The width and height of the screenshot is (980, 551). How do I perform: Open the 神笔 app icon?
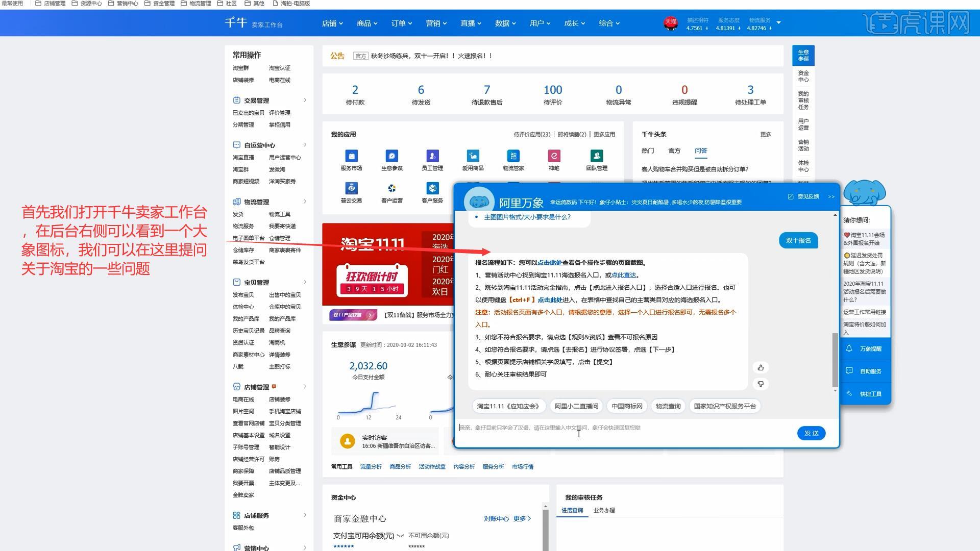point(554,156)
